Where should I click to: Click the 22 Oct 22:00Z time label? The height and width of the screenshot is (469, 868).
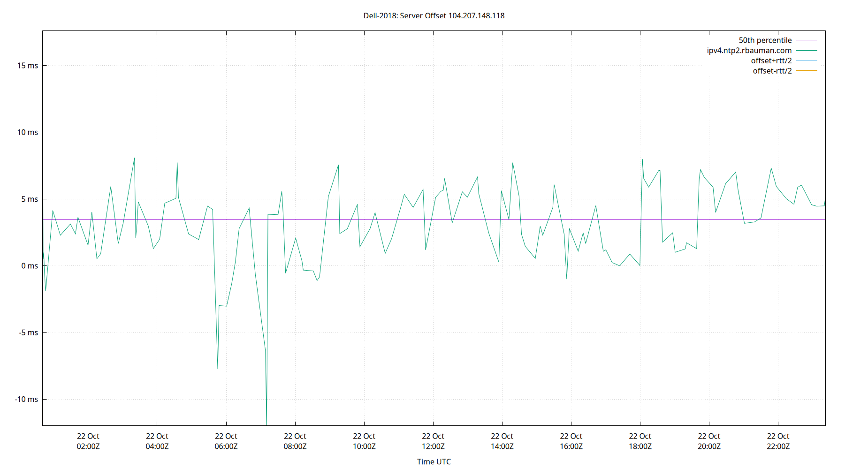[x=778, y=441]
